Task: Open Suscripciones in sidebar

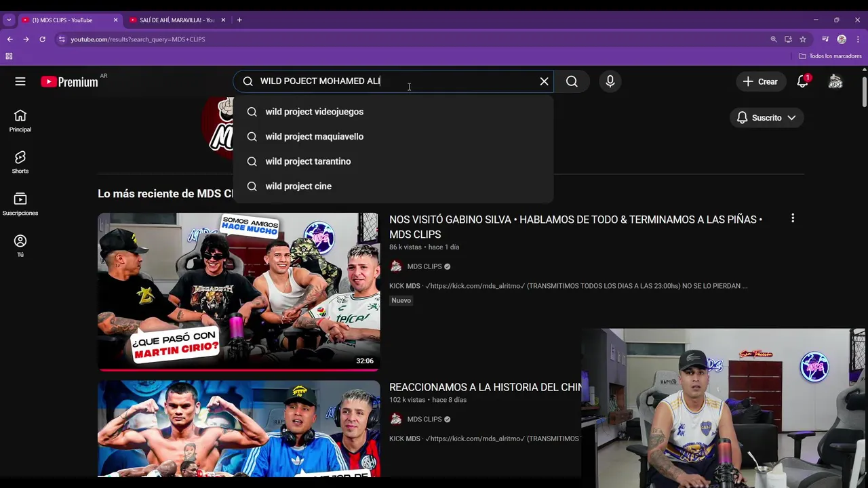Action: 20,205
